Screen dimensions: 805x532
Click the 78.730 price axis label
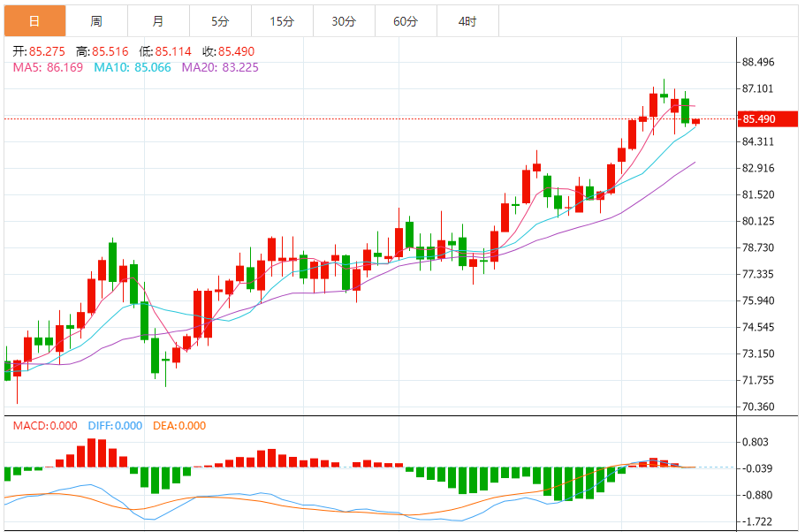pyautogui.click(x=758, y=247)
